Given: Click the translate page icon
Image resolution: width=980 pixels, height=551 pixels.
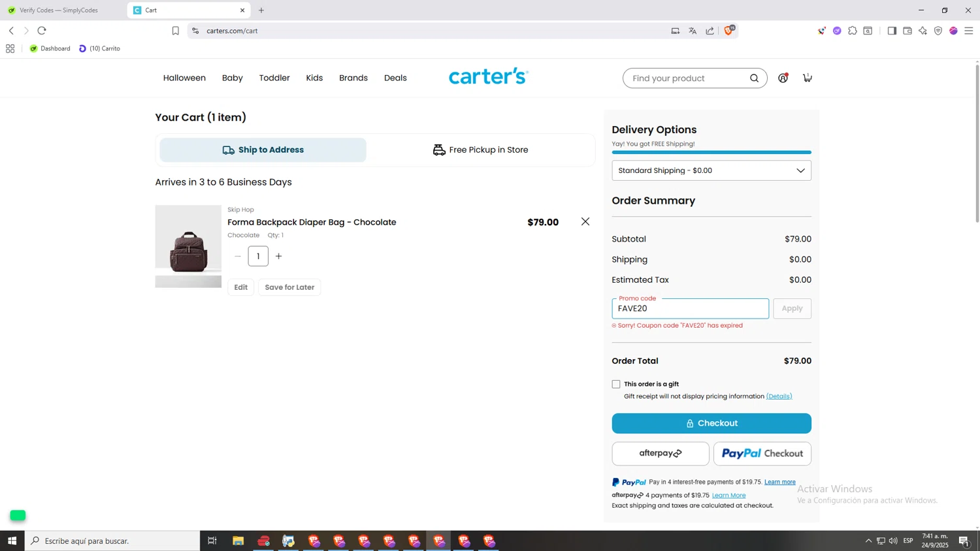Looking at the screenshot, I should pos(693,31).
